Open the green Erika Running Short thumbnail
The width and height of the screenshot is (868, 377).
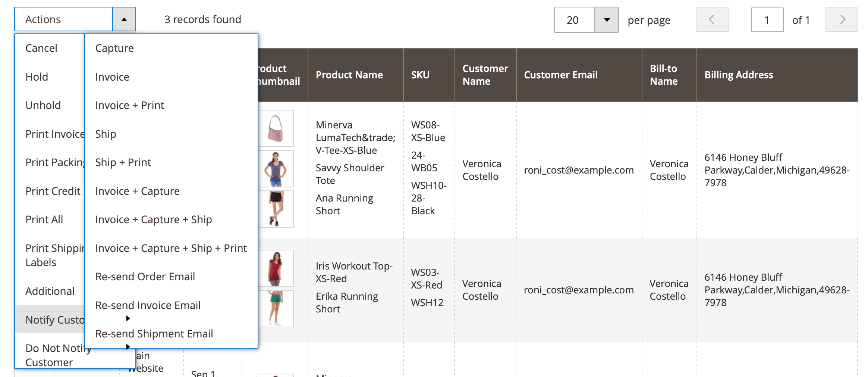click(x=276, y=309)
